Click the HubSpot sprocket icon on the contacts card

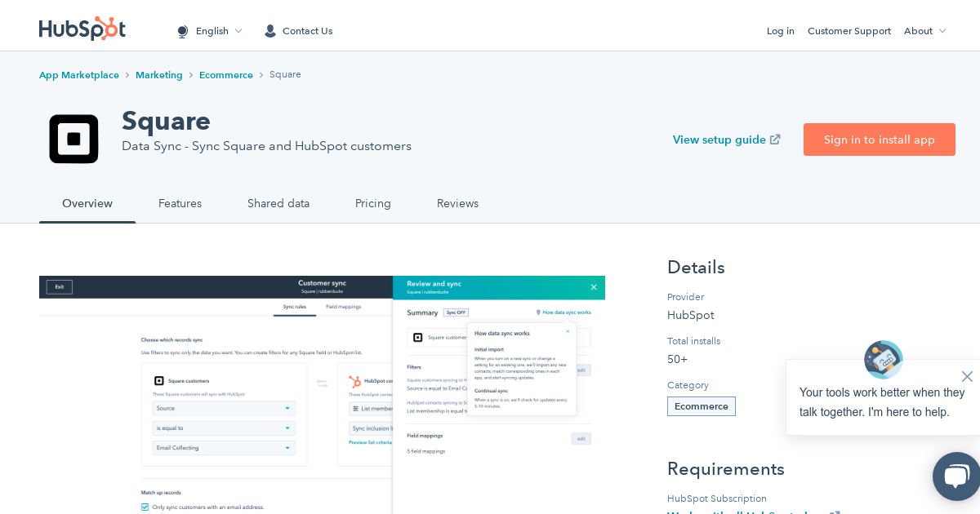click(x=356, y=381)
